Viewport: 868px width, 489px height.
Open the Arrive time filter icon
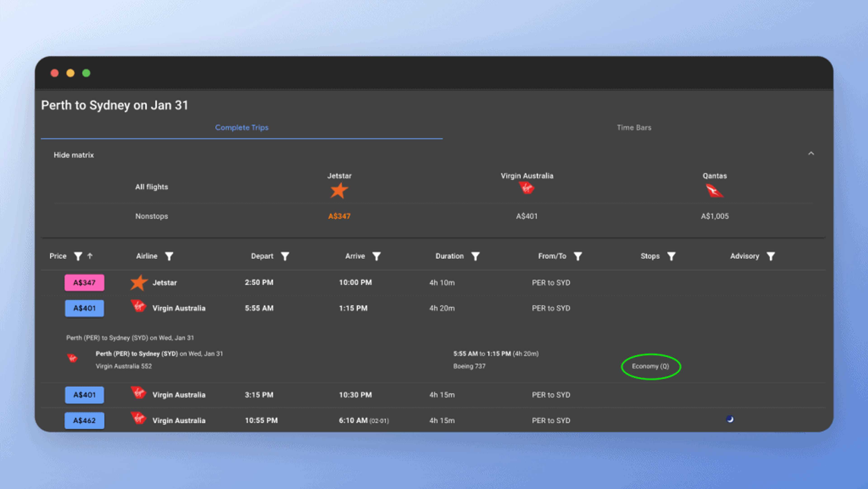376,256
